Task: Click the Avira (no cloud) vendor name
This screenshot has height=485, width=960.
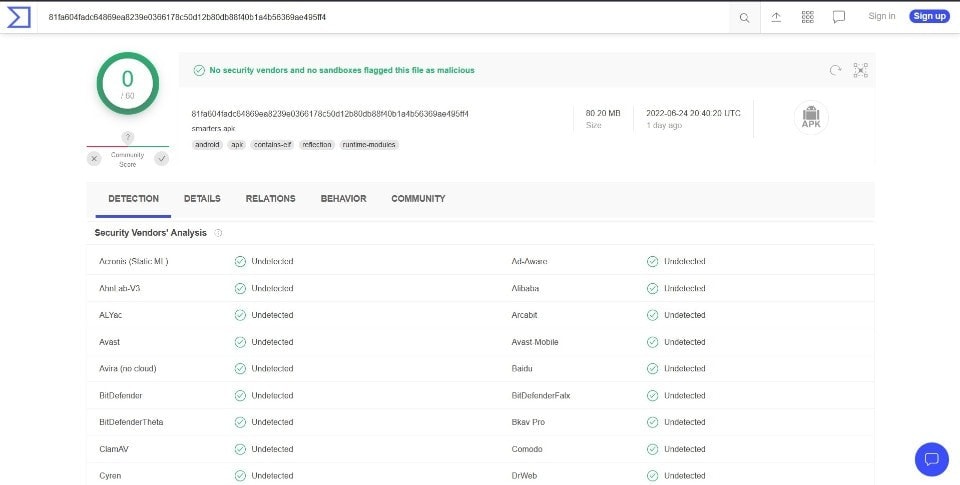Action: tap(127, 369)
